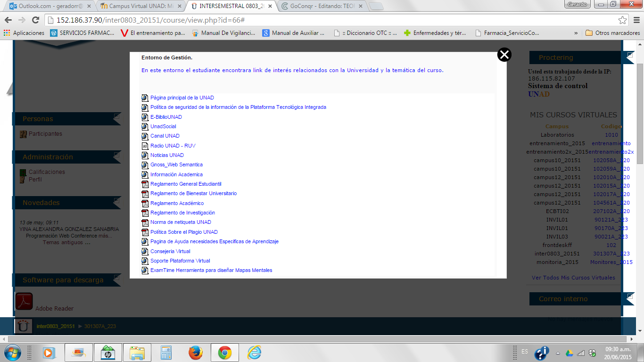
Task: Open the Aplicaciones bookmarks shortcut
Action: pyautogui.click(x=24, y=33)
